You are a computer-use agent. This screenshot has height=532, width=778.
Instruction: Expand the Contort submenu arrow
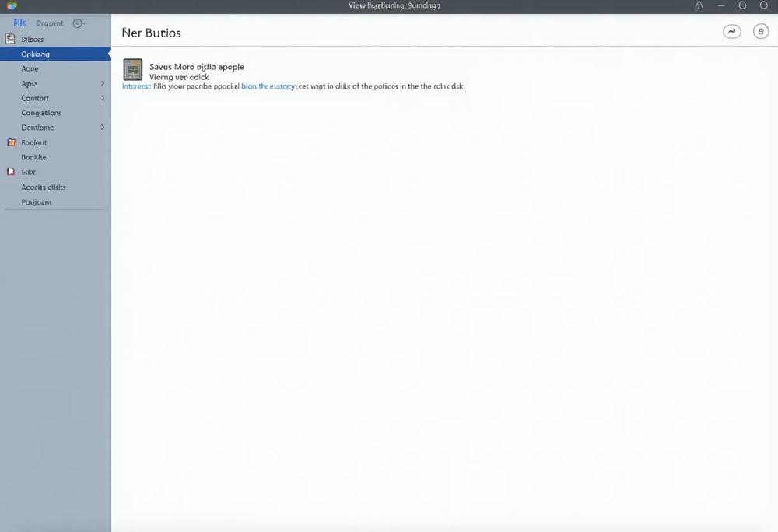[102, 98]
